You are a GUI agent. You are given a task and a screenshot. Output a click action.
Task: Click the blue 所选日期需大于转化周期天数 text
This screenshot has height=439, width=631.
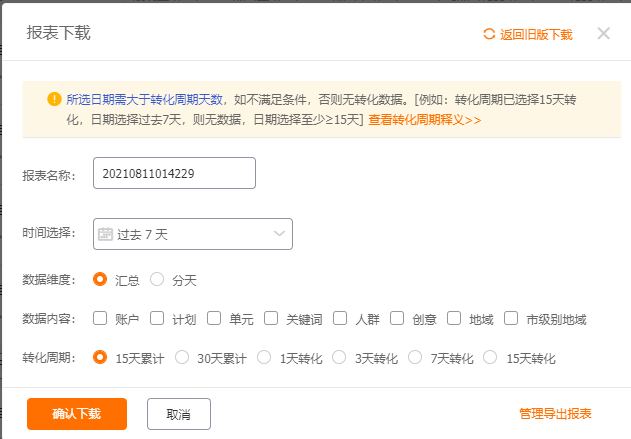[x=144, y=99]
